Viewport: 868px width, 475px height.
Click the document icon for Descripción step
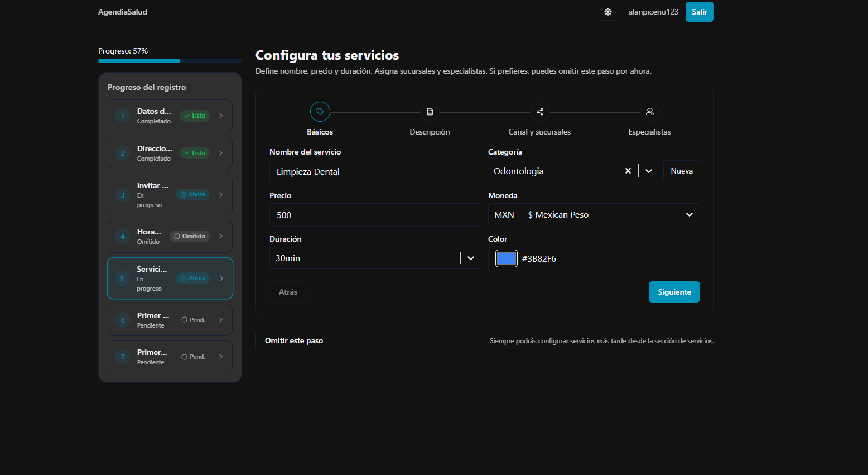click(430, 111)
